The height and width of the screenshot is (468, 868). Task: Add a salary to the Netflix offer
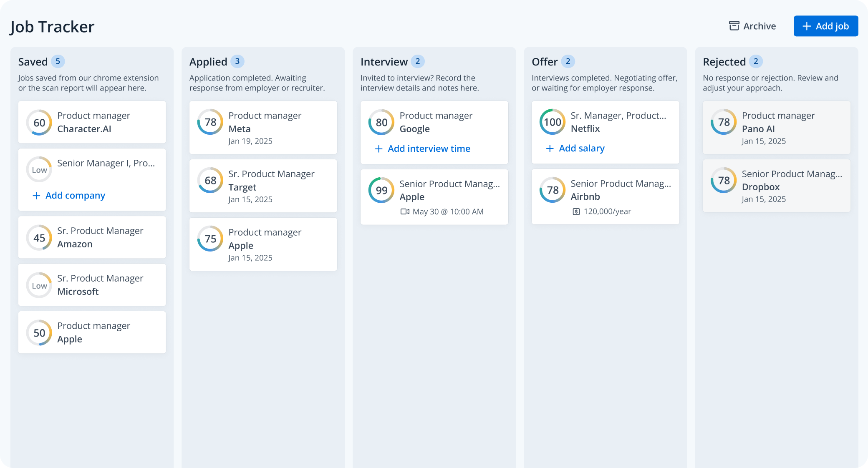575,148
